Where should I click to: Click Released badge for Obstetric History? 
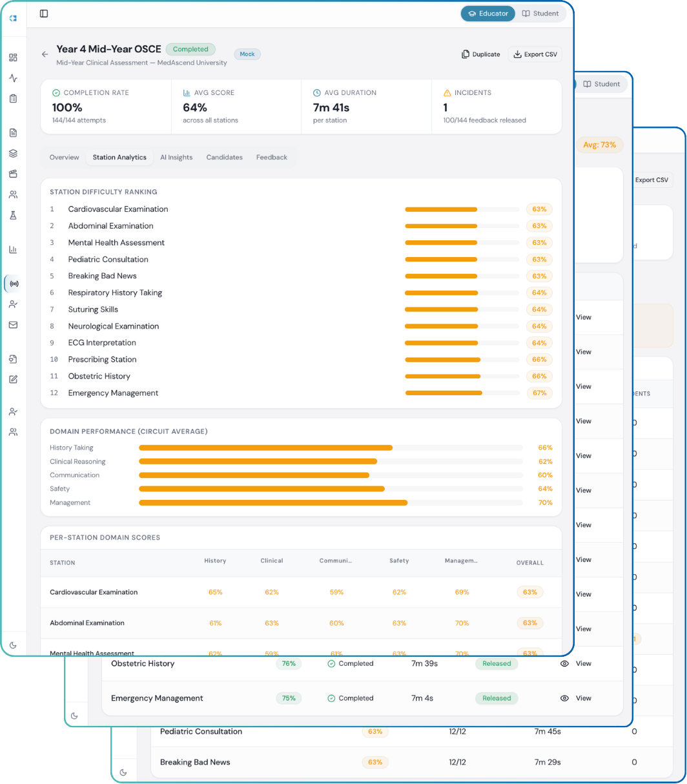pos(497,663)
